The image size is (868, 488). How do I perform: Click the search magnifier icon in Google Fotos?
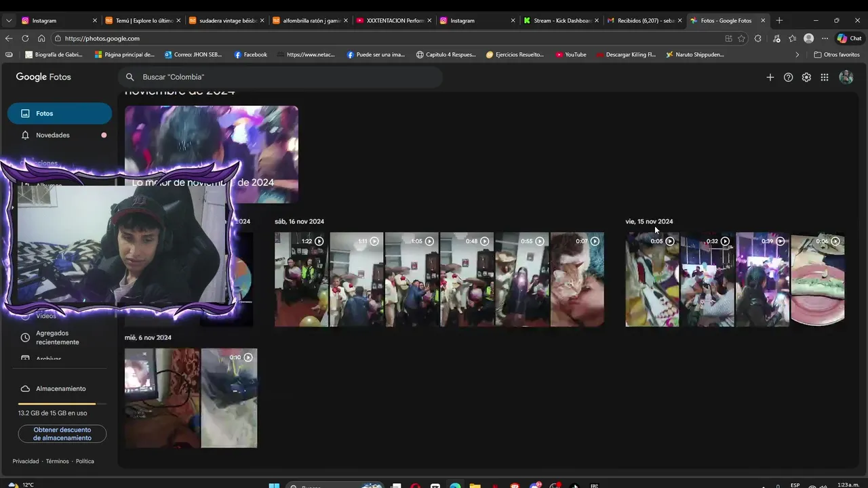point(130,77)
